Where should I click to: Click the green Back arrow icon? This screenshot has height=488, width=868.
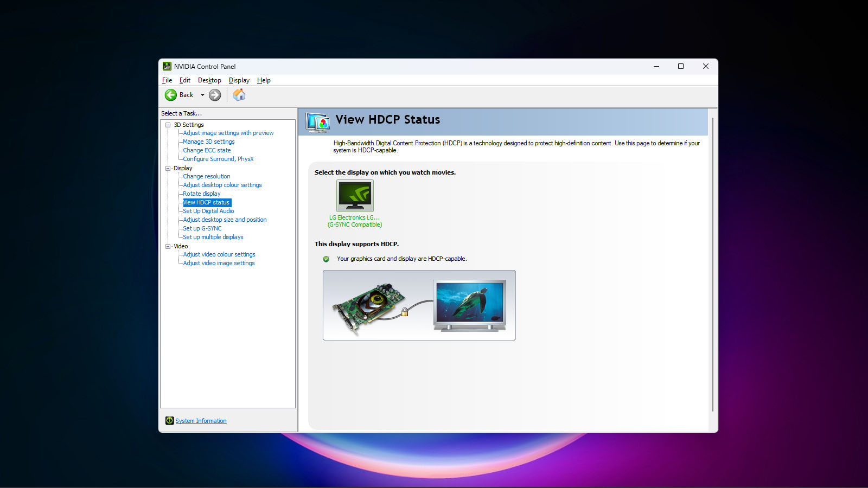click(x=171, y=94)
